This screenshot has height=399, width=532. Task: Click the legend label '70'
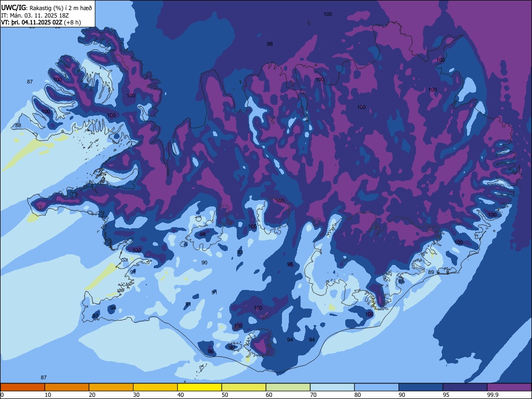[x=313, y=395]
